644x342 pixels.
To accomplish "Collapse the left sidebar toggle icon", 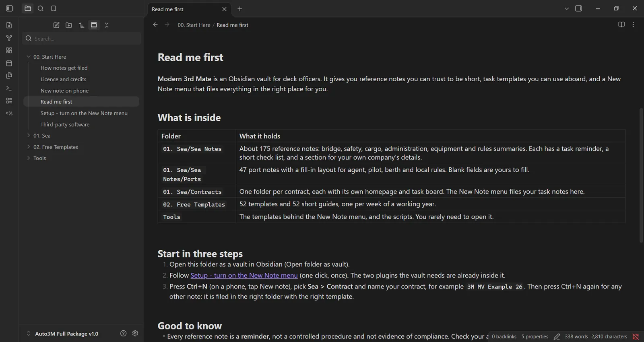I will pos(9,8).
